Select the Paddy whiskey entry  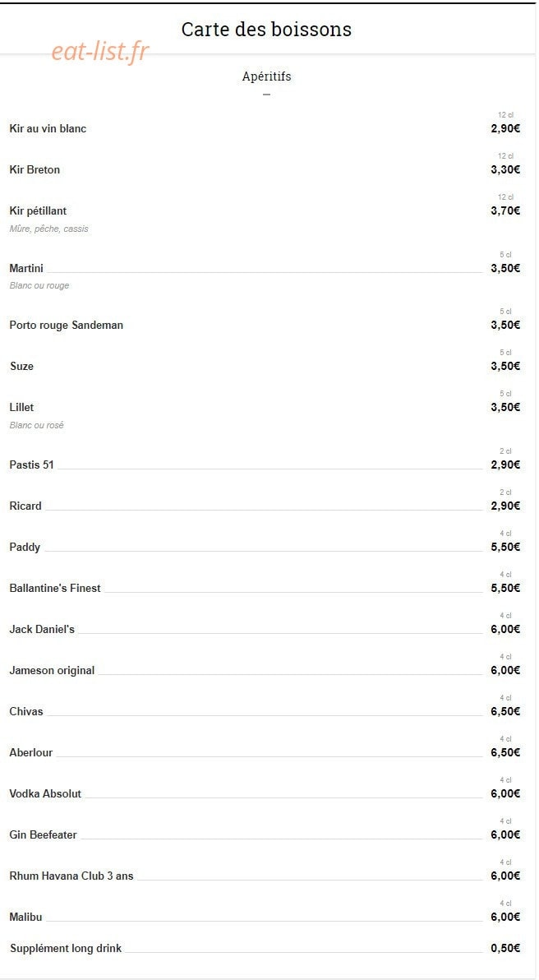click(25, 548)
